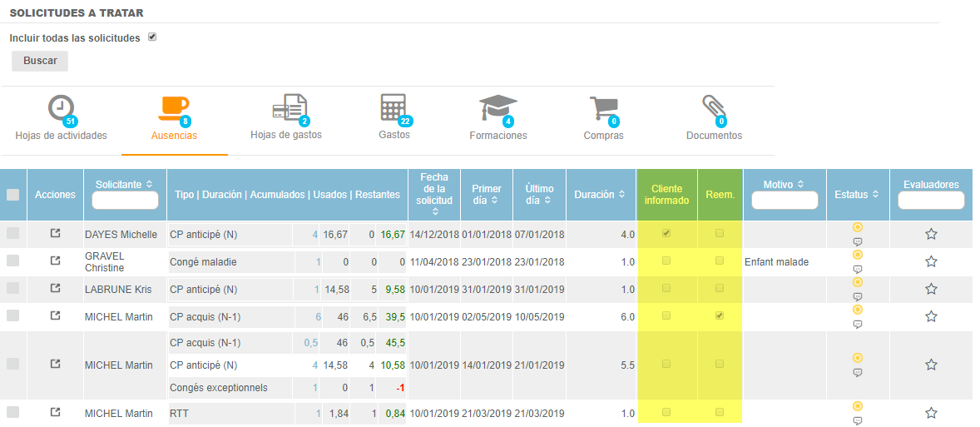Click the Solicitante filter text field

tap(125, 201)
